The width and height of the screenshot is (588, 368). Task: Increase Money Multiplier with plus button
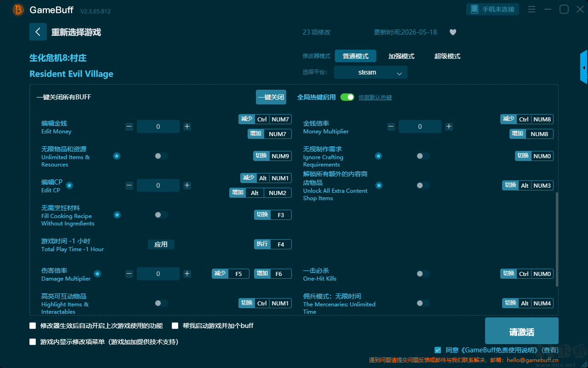(x=449, y=126)
